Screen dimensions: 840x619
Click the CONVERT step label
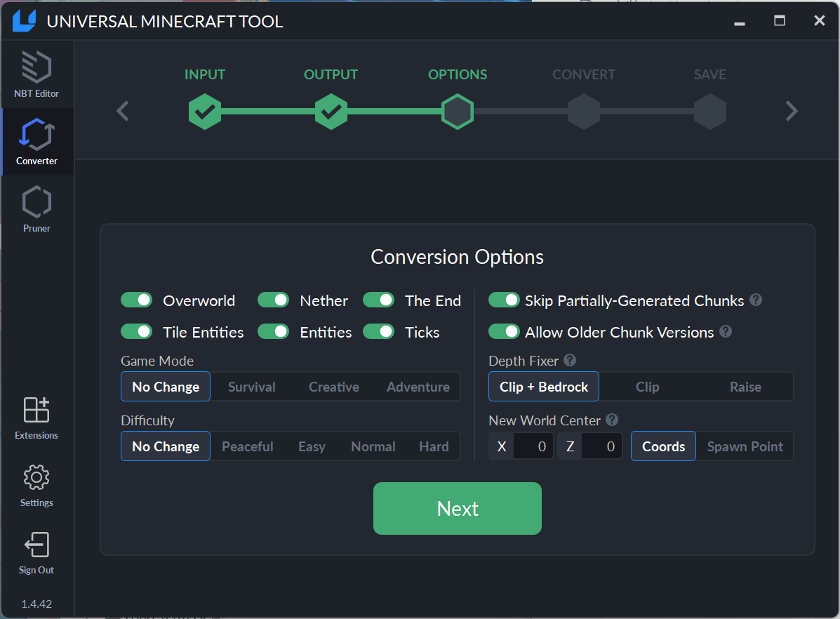coord(584,74)
